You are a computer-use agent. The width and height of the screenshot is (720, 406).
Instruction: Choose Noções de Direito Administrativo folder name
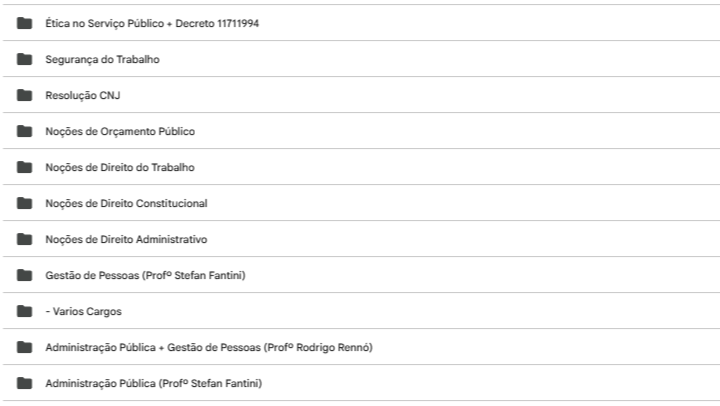[126, 239]
